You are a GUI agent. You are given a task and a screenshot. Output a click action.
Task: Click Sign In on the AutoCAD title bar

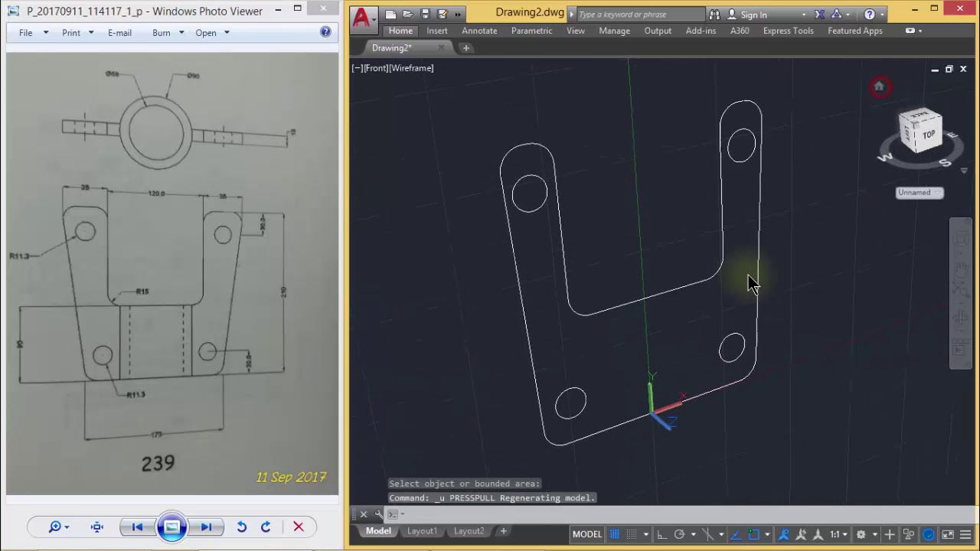click(753, 15)
